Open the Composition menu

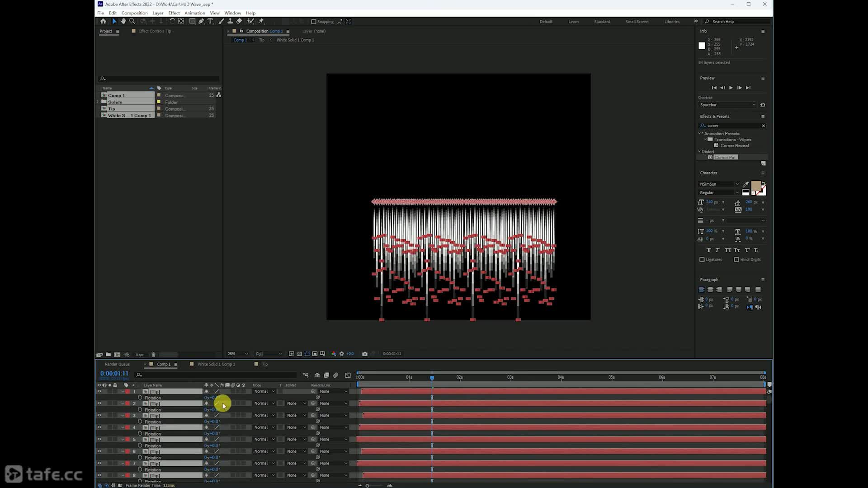(x=134, y=13)
